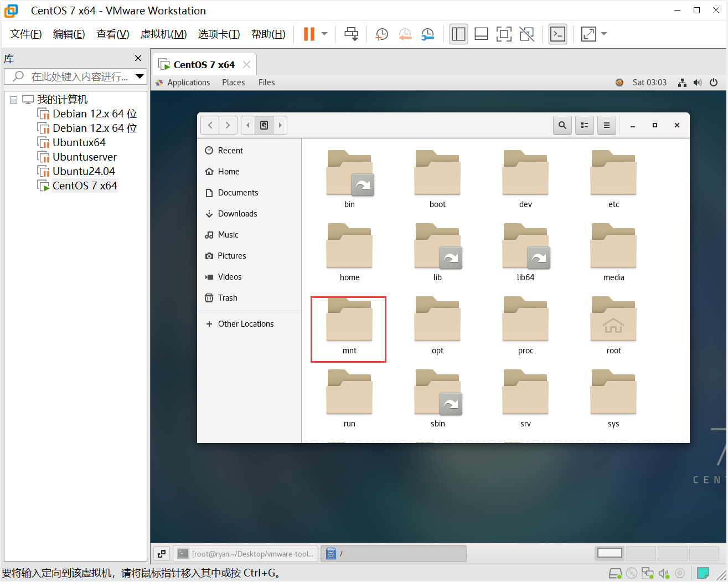Collapse the 我的计算机 tree node
The height and width of the screenshot is (582, 728).
[13, 100]
